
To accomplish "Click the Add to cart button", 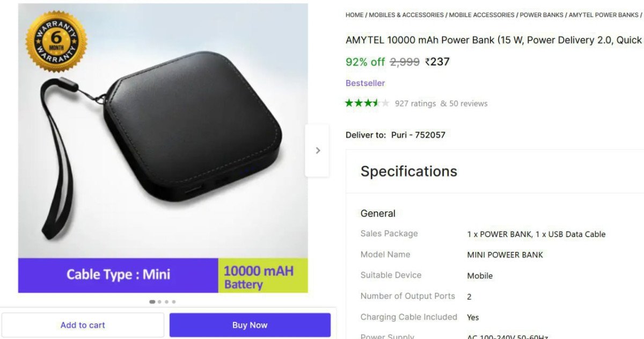I will tap(83, 324).
